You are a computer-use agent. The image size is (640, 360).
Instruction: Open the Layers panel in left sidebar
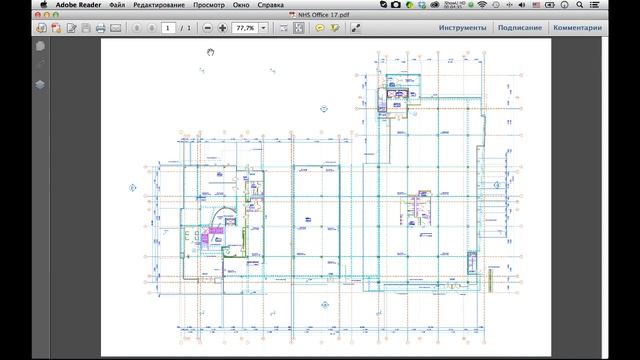[40, 84]
